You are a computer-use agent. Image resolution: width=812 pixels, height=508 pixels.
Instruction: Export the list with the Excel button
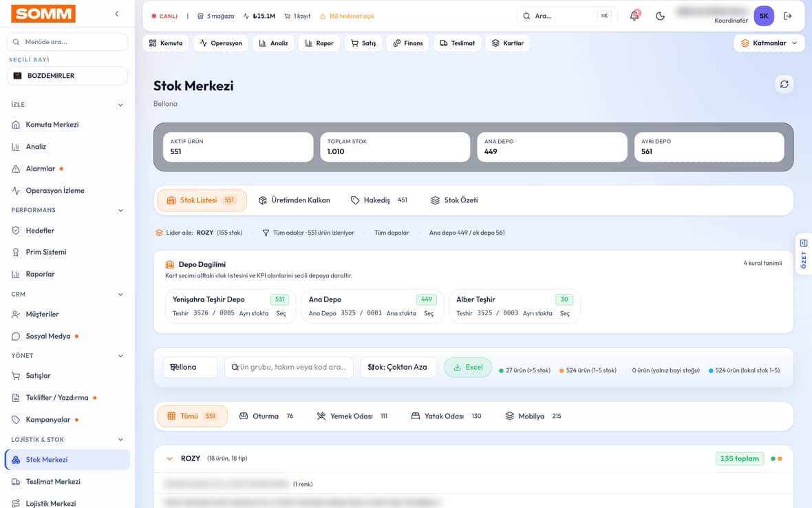click(x=468, y=367)
